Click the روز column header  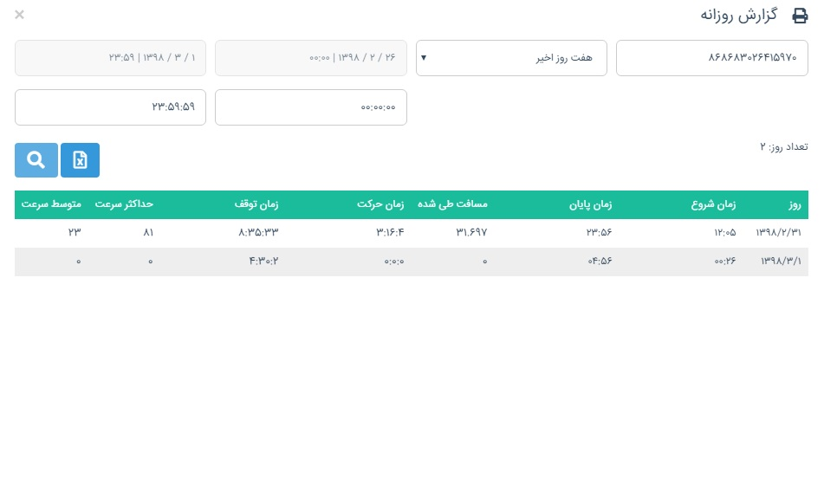click(x=793, y=205)
